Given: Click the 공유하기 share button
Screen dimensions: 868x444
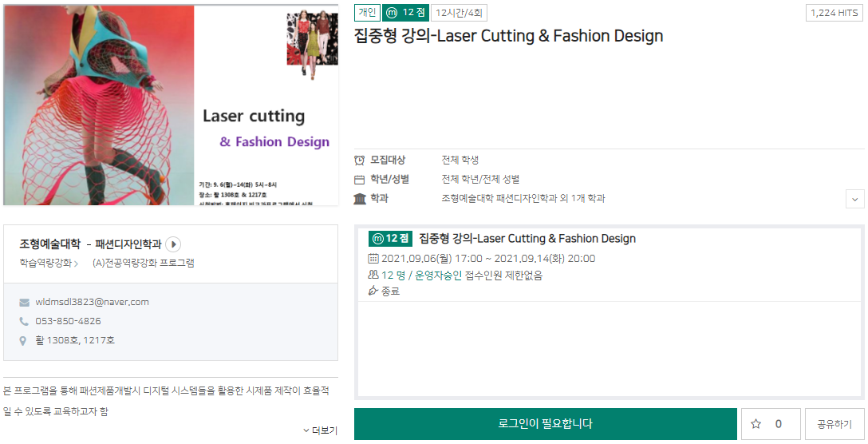Looking at the screenshot, I should pos(834,424).
